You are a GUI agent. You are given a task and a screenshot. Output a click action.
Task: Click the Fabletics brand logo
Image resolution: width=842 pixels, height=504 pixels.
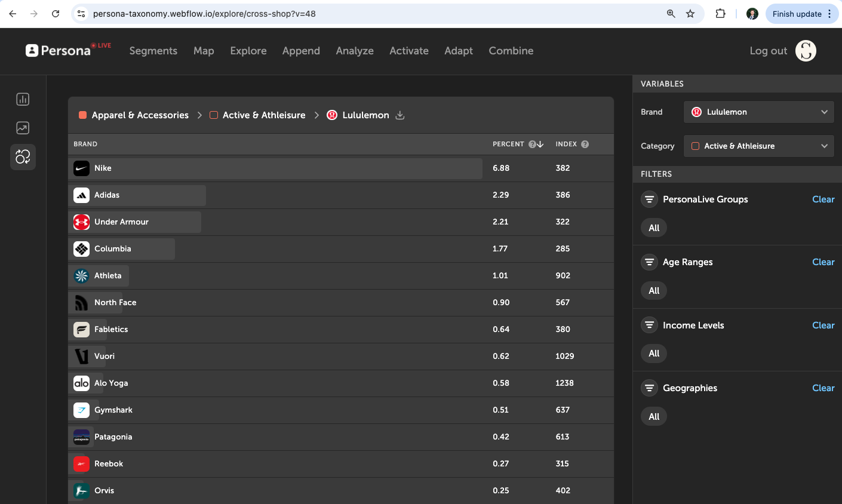82,330
